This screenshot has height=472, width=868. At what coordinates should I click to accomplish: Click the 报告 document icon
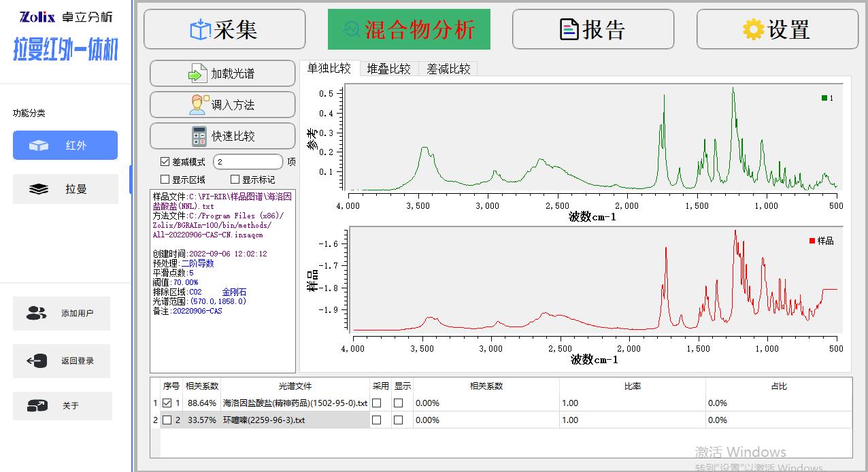[569, 29]
